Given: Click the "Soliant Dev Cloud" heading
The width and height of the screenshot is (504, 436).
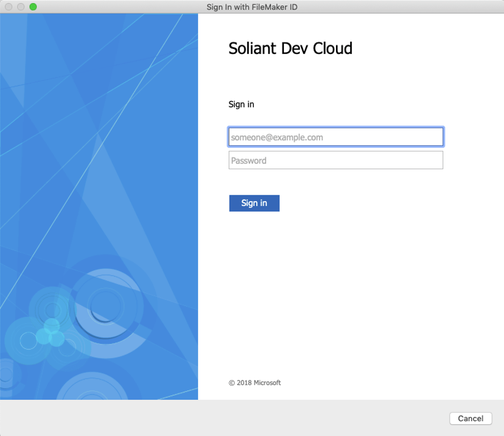Looking at the screenshot, I should [290, 49].
